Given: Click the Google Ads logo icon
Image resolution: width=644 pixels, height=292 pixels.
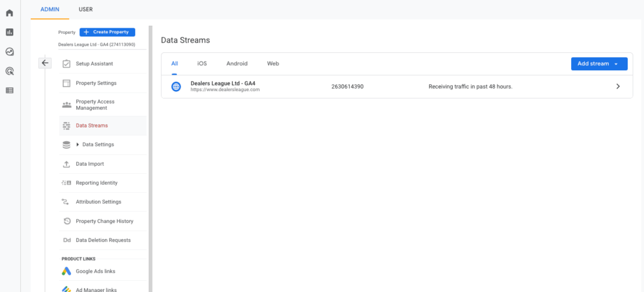Looking at the screenshot, I should click(67, 271).
